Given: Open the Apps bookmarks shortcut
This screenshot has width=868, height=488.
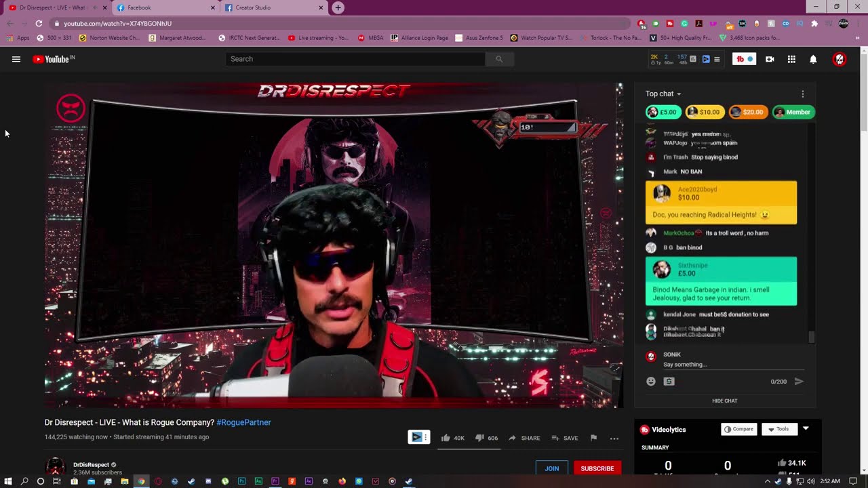Looking at the screenshot, I should [x=18, y=38].
